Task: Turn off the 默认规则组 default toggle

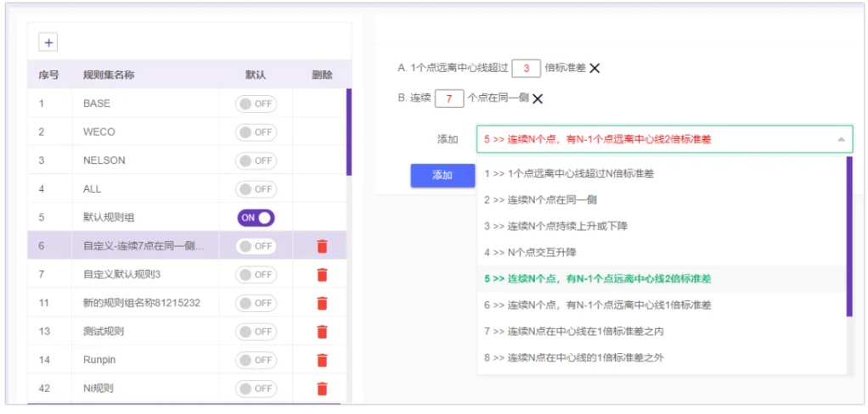Action: pos(256,218)
